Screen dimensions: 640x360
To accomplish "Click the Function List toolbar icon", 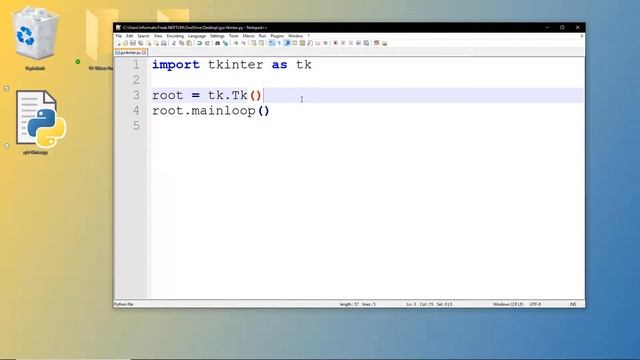I will click(x=309, y=43).
